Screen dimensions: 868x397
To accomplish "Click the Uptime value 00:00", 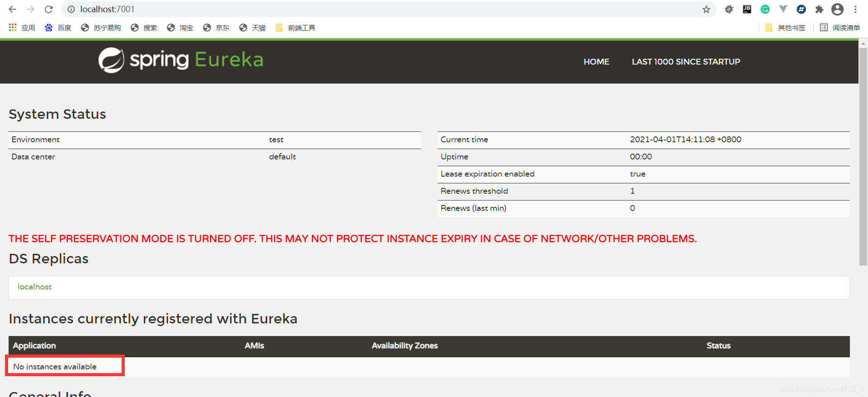I will pos(641,157).
